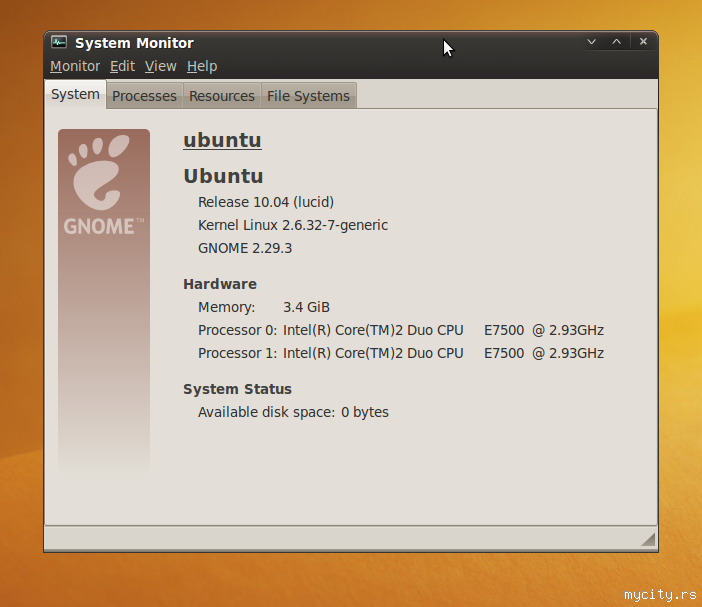Minimize window using down chevron button
This screenshot has height=607, width=702.
[591, 42]
